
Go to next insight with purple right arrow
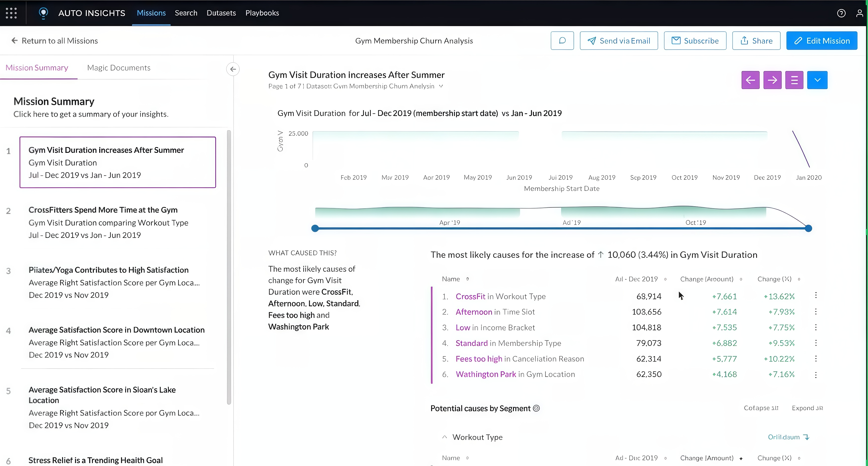click(x=772, y=80)
